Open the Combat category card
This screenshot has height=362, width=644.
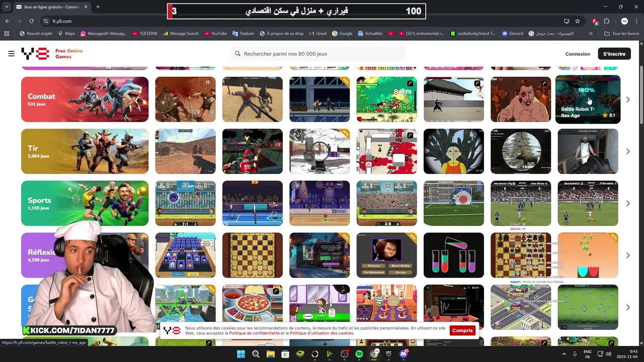85,100
